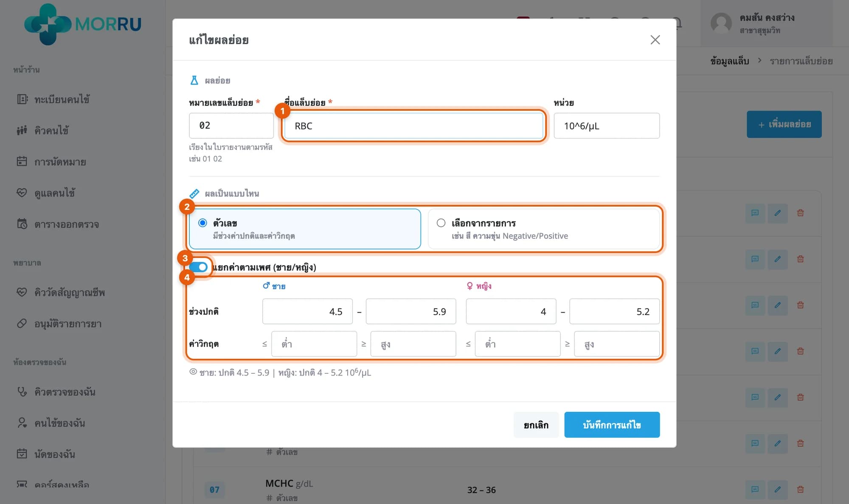Click the หน่วย unit input field
This screenshot has height=504, width=849.
click(607, 126)
